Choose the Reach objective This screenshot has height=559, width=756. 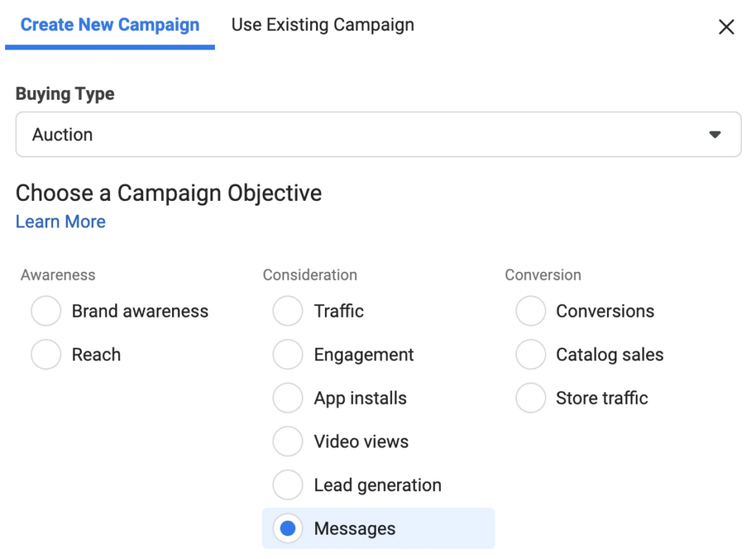point(46,354)
